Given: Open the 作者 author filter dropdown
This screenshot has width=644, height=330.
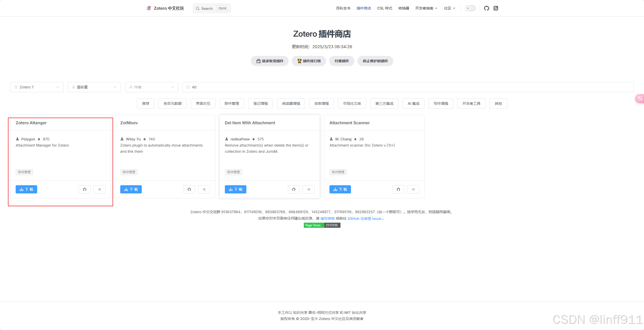Looking at the screenshot, I should click(152, 87).
